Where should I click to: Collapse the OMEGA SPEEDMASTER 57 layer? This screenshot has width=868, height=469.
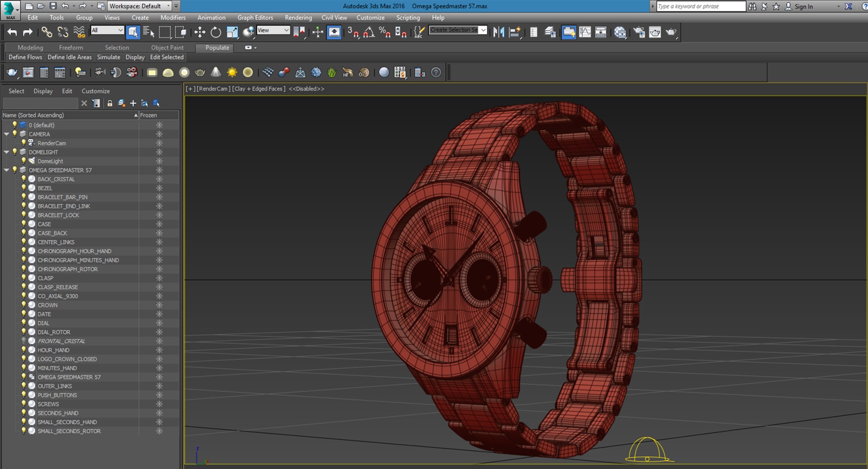(x=6, y=170)
